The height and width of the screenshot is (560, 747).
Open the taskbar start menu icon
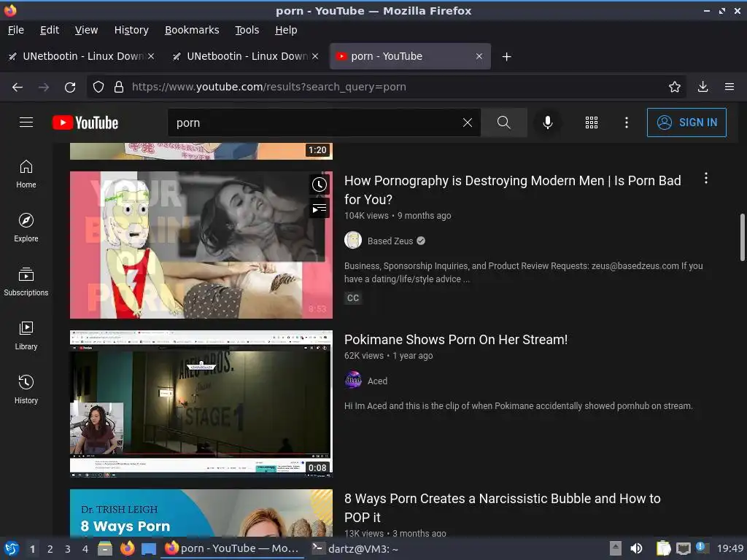12,548
